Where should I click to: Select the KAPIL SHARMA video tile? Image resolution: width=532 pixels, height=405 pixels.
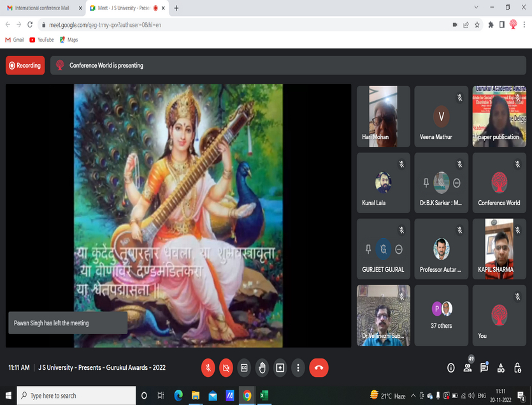click(499, 249)
